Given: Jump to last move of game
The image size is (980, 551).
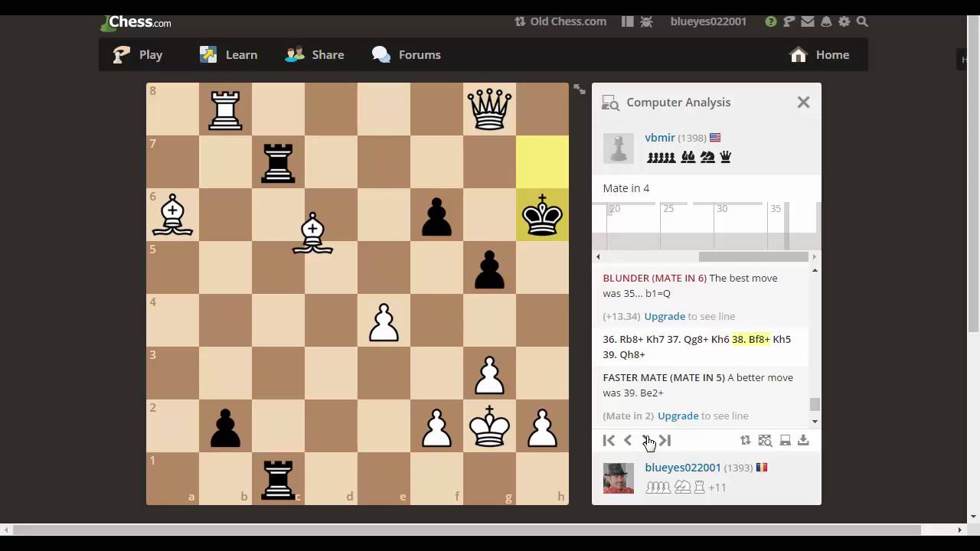Looking at the screenshot, I should click(x=665, y=440).
